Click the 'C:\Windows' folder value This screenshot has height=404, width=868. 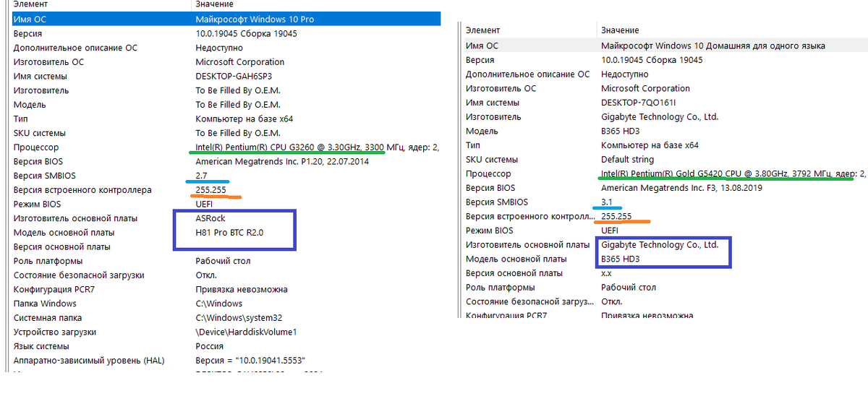point(219,304)
